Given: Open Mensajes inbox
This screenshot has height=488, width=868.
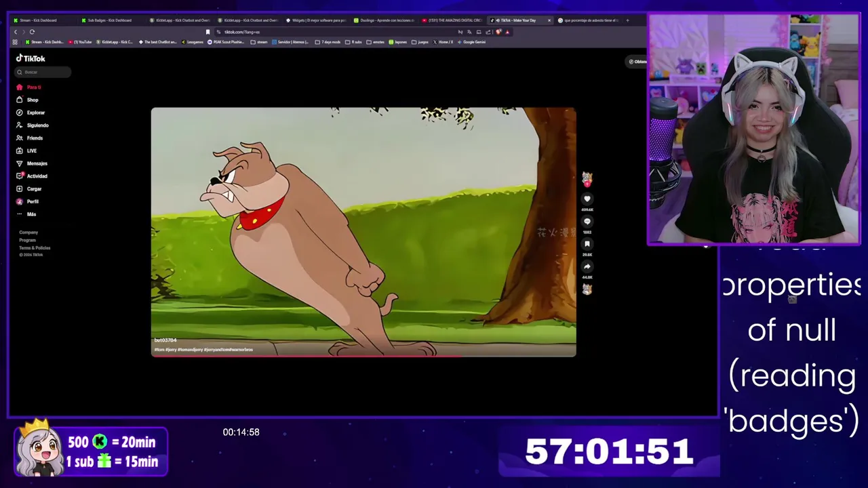Looking at the screenshot, I should (x=32, y=163).
